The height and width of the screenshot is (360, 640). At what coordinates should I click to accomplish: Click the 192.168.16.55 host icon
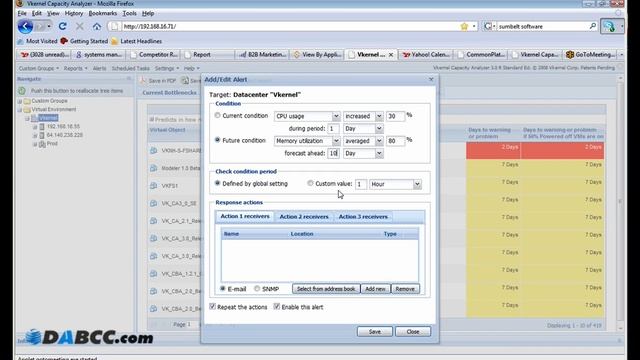[42, 127]
